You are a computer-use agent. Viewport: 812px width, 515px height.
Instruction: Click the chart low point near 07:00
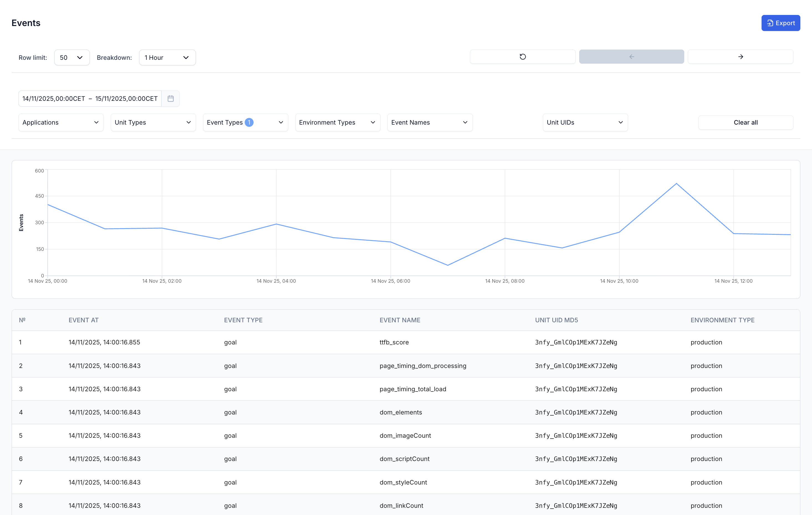[448, 265]
